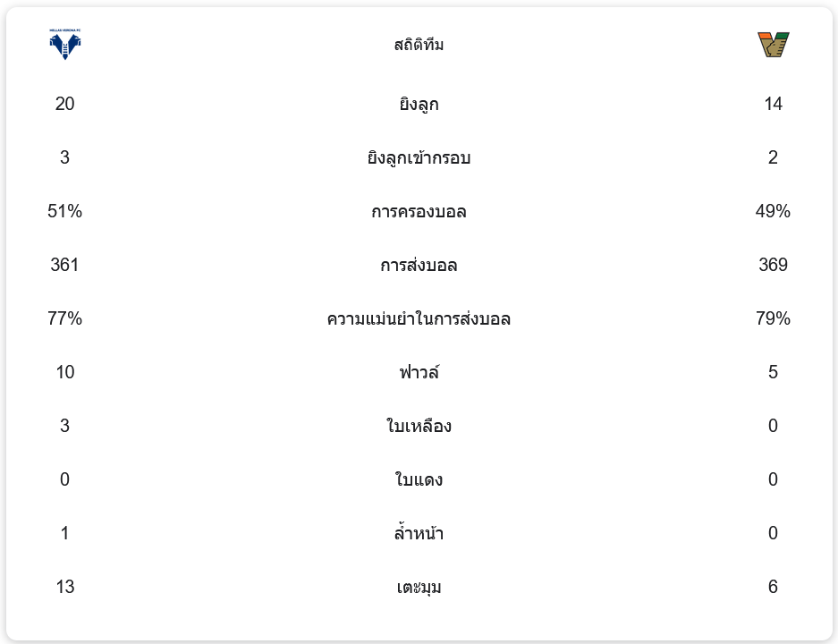Click Verona's 20 shots value
The height and width of the screenshot is (644, 838).
pos(65,105)
